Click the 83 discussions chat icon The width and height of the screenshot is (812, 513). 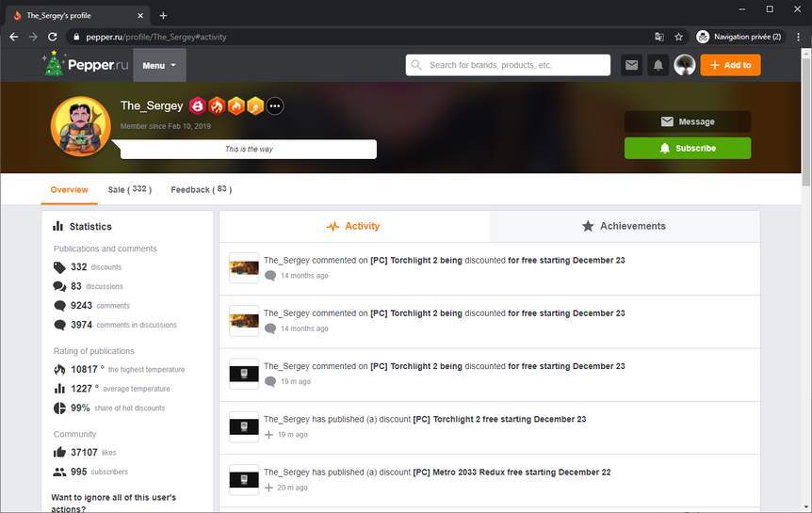[x=59, y=286]
